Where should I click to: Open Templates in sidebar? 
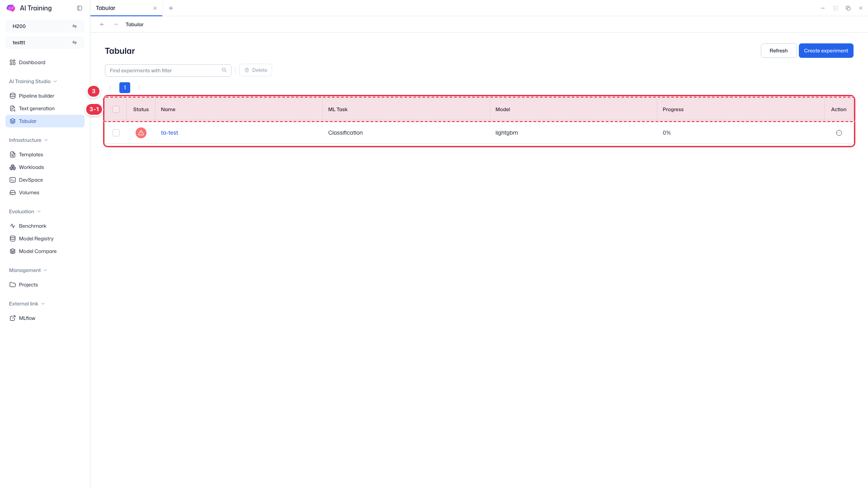(x=45, y=155)
